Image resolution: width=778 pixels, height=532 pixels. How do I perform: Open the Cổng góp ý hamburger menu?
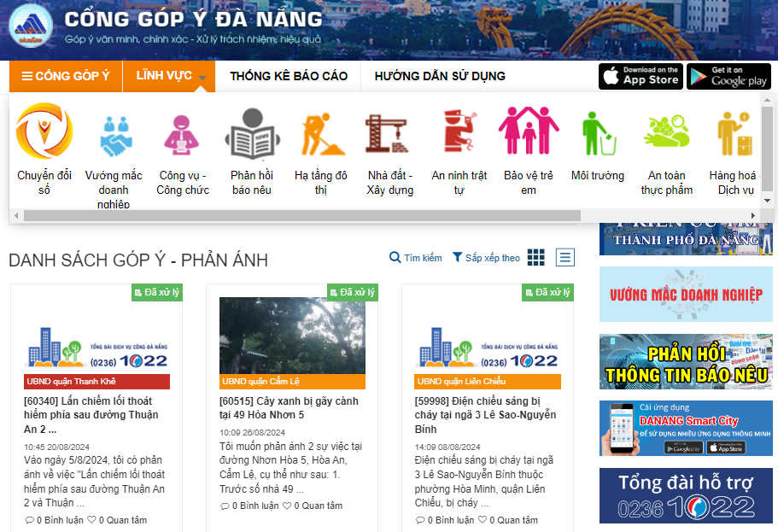click(66, 76)
